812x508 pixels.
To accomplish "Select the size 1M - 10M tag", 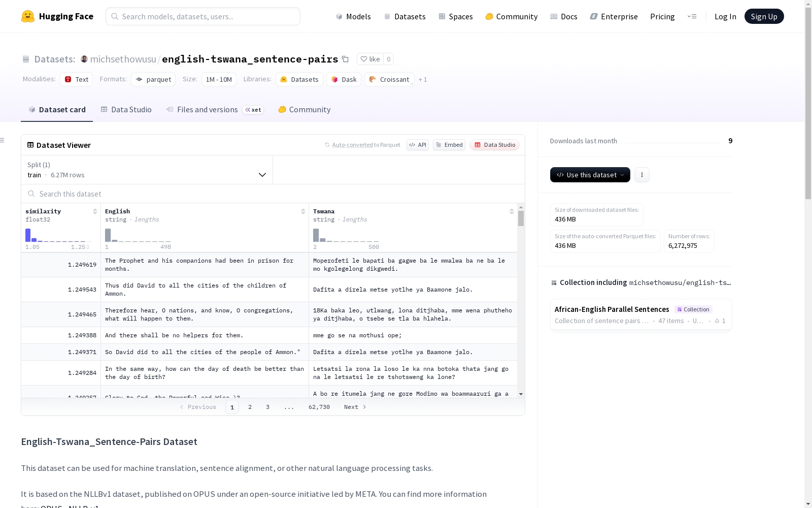I will click(x=219, y=79).
